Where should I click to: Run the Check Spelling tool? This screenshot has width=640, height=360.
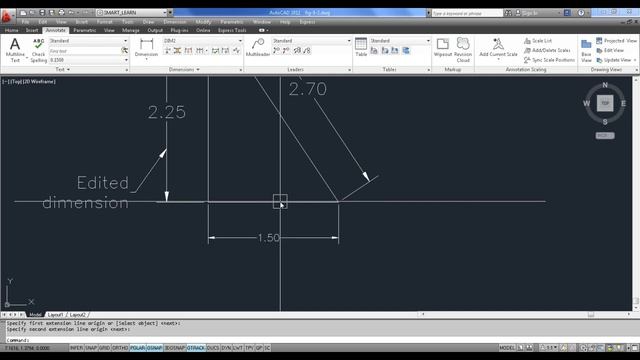[x=38, y=50]
